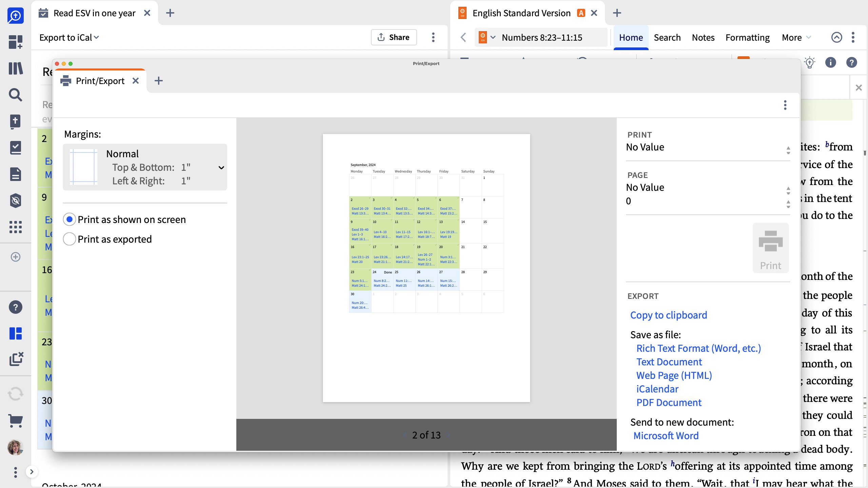This screenshot has height=488, width=868.
Task: Add a shortcut with circled plus icon
Action: [x=15, y=257]
